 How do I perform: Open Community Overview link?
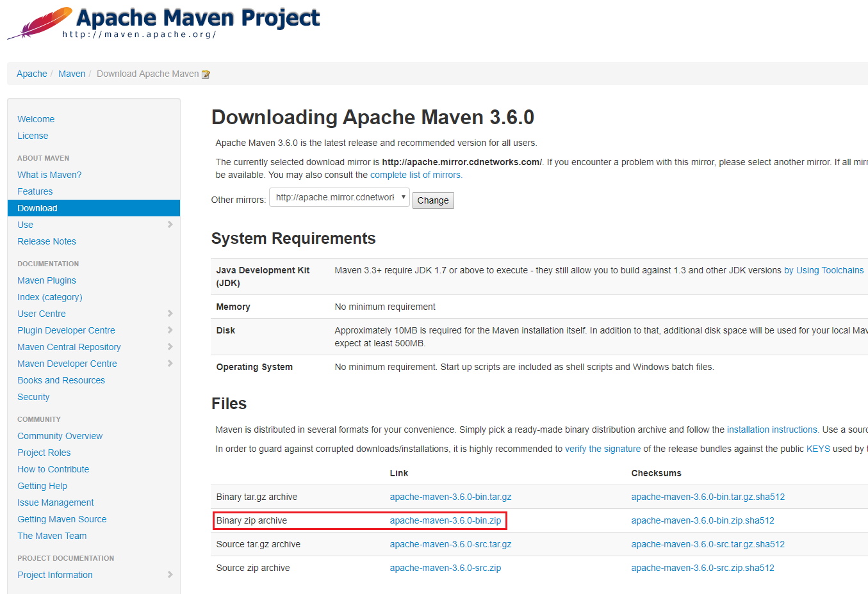[60, 436]
